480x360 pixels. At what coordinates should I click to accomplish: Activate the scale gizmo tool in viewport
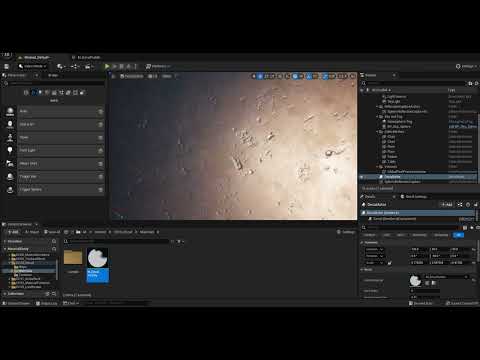(273, 76)
